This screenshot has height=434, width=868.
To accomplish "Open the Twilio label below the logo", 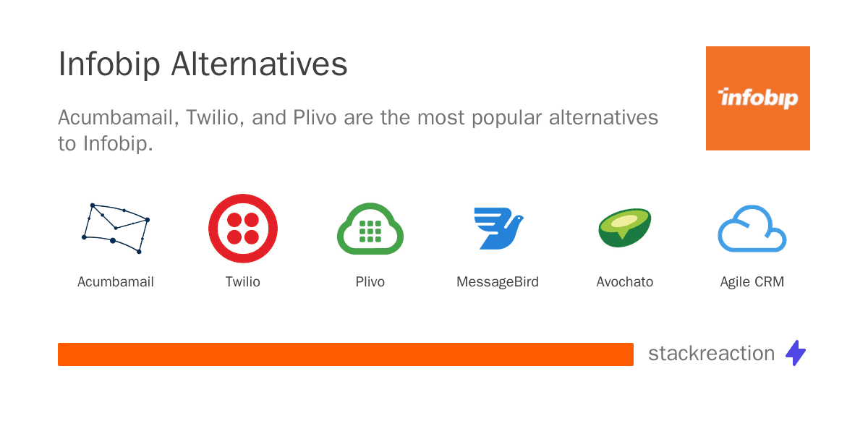I will click(x=243, y=282).
